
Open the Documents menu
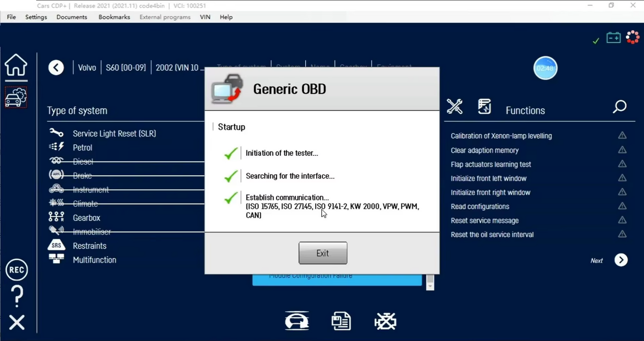tap(72, 17)
